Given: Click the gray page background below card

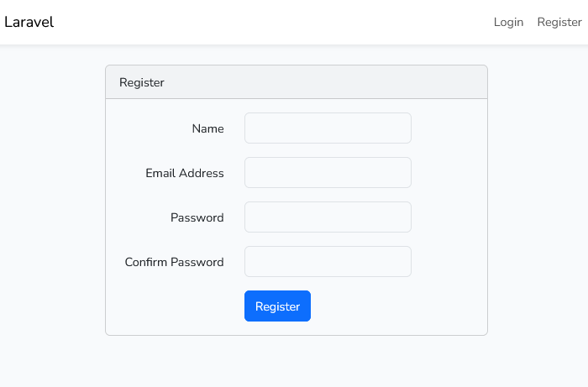Looking at the screenshot, I should click(294, 363).
